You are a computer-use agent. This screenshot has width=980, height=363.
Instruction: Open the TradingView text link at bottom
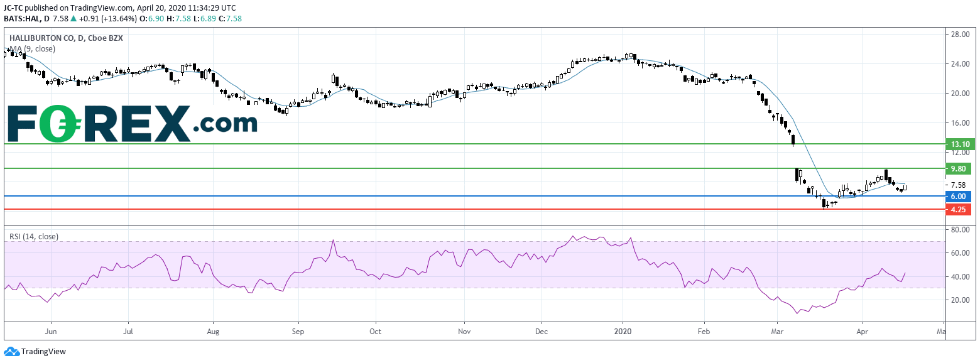tap(43, 352)
